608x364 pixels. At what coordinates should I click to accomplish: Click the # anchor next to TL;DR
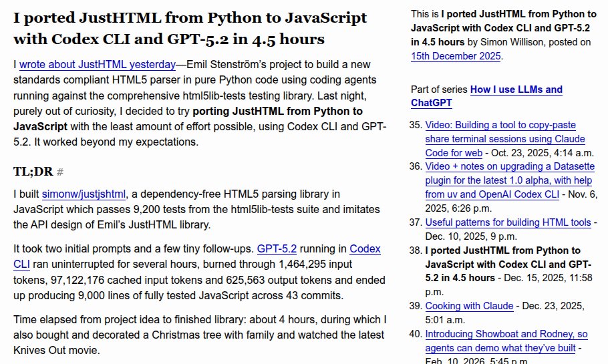click(x=59, y=172)
